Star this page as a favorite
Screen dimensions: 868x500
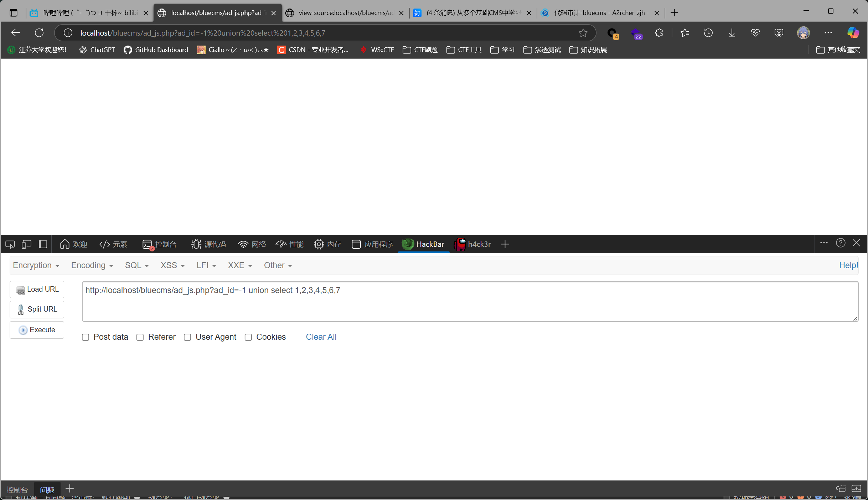pyautogui.click(x=583, y=33)
